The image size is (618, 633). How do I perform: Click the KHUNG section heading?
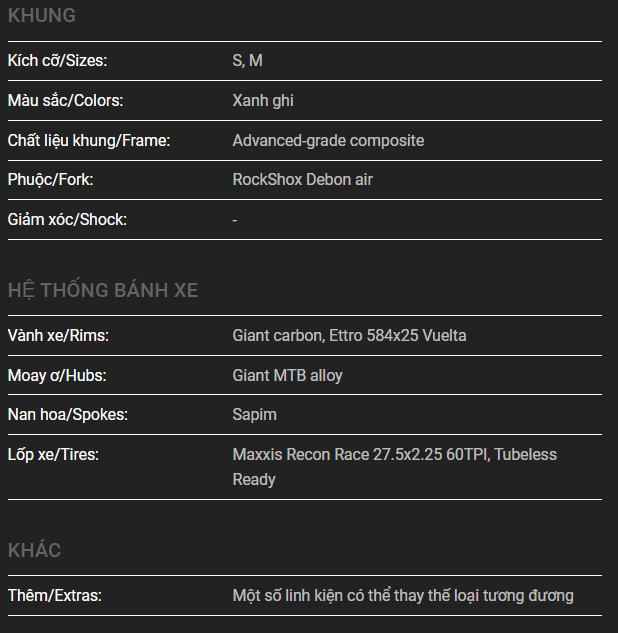pyautogui.click(x=41, y=16)
